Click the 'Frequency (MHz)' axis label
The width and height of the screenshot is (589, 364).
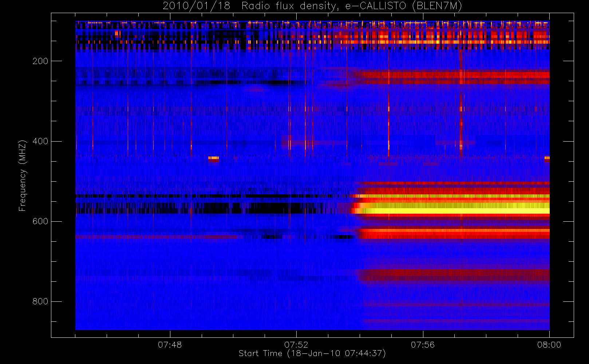(x=23, y=175)
